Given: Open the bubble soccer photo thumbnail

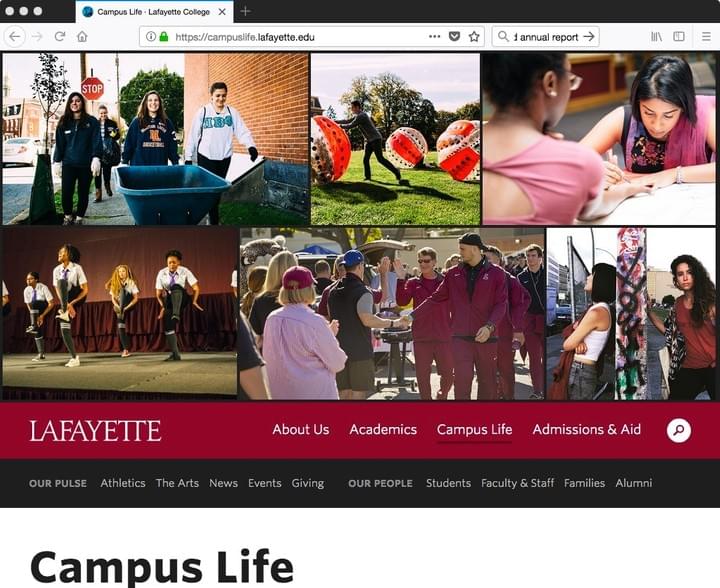Looking at the screenshot, I should click(395, 139).
